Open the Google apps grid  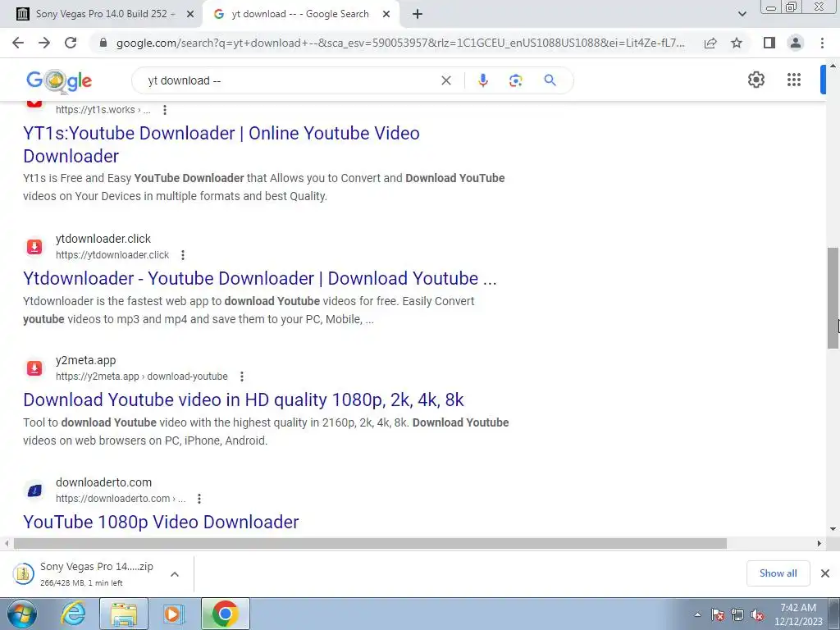(794, 80)
